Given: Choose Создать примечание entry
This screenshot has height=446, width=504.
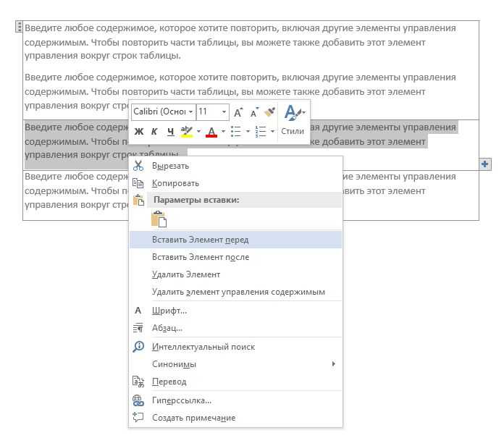Looking at the screenshot, I should 235,418.
